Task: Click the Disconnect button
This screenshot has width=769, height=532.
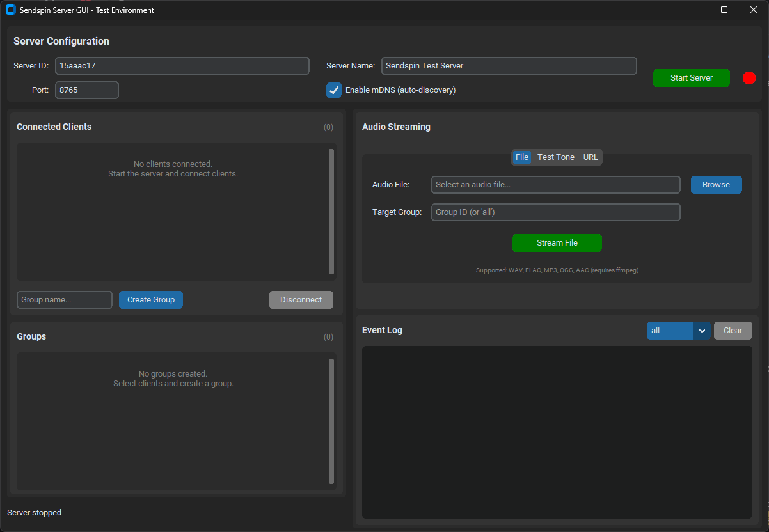Action: pos(301,300)
